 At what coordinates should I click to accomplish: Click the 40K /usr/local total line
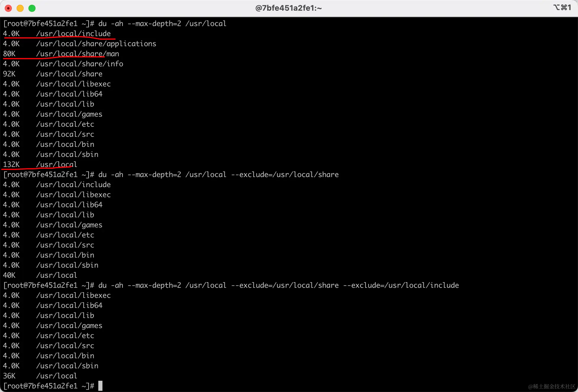(40, 275)
